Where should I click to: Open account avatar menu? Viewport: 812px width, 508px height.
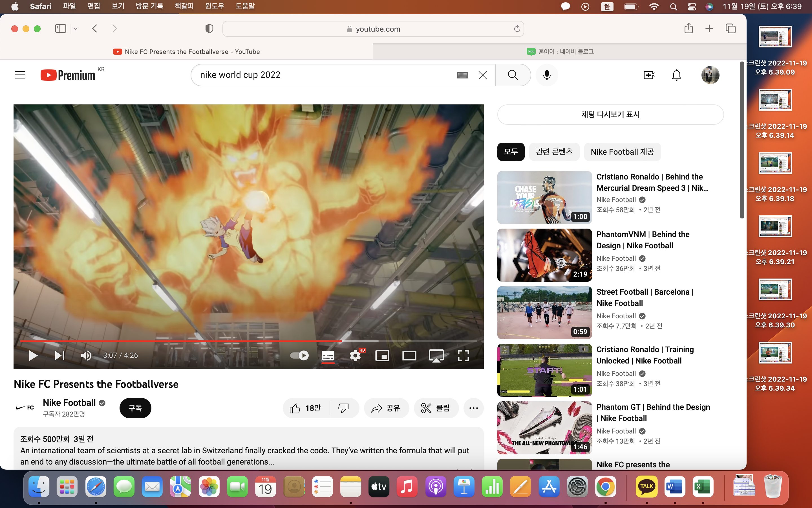coord(710,75)
